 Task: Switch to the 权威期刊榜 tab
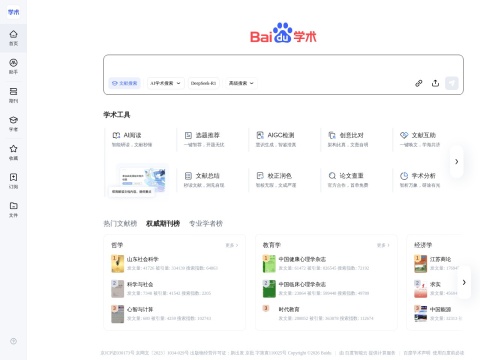[x=163, y=223]
